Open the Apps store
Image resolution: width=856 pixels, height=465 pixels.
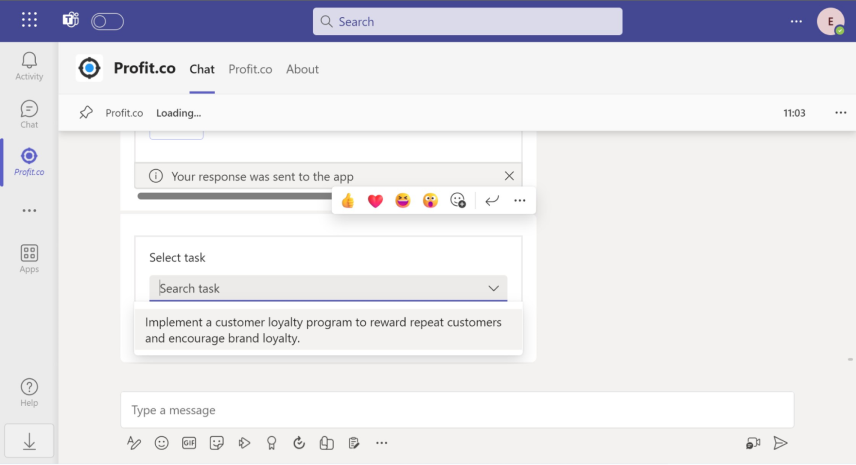[29, 259]
